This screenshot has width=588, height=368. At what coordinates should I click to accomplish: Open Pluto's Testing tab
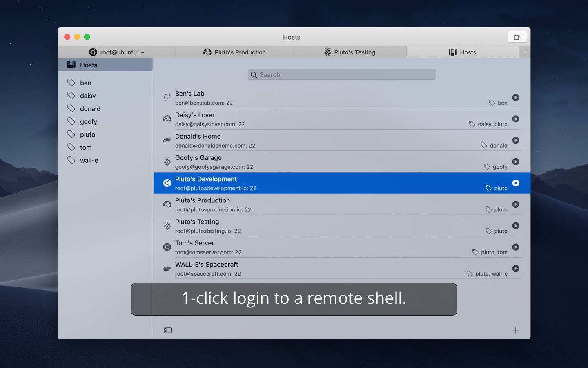click(x=350, y=52)
